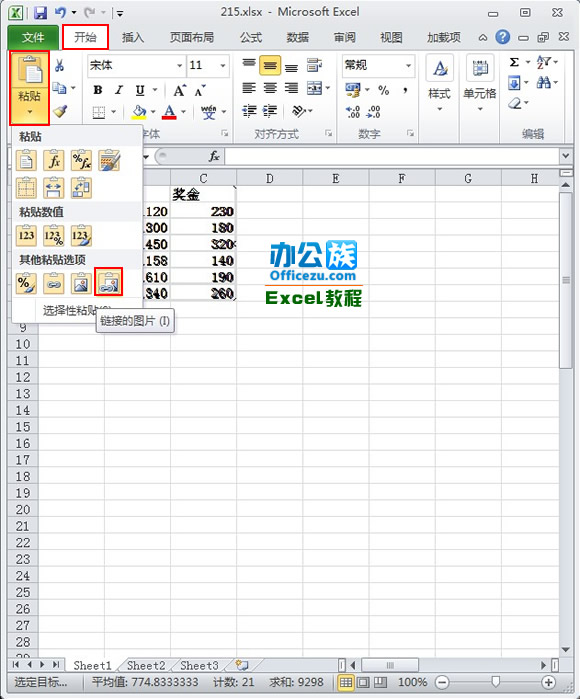Expand the Paste button dropdown arrow

tap(29, 112)
